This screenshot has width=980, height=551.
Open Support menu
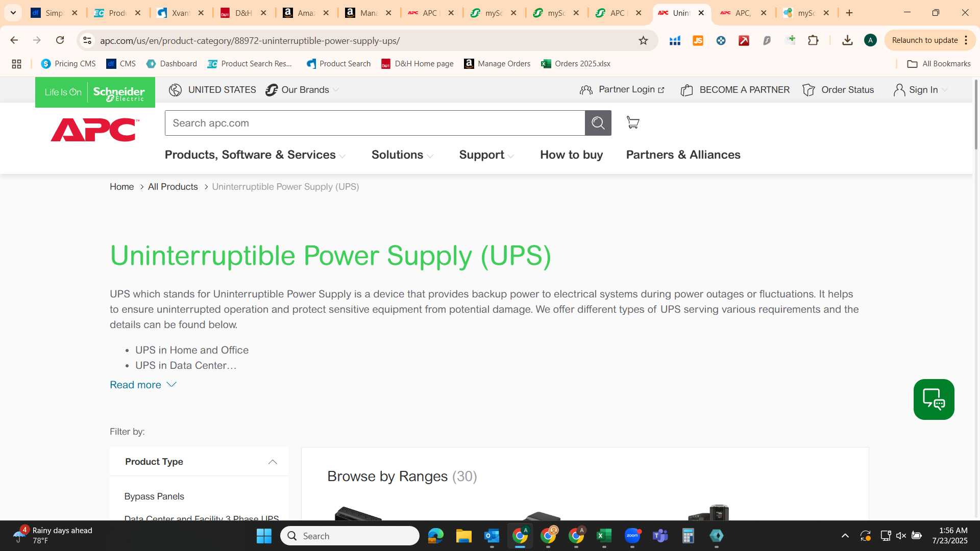486,155
